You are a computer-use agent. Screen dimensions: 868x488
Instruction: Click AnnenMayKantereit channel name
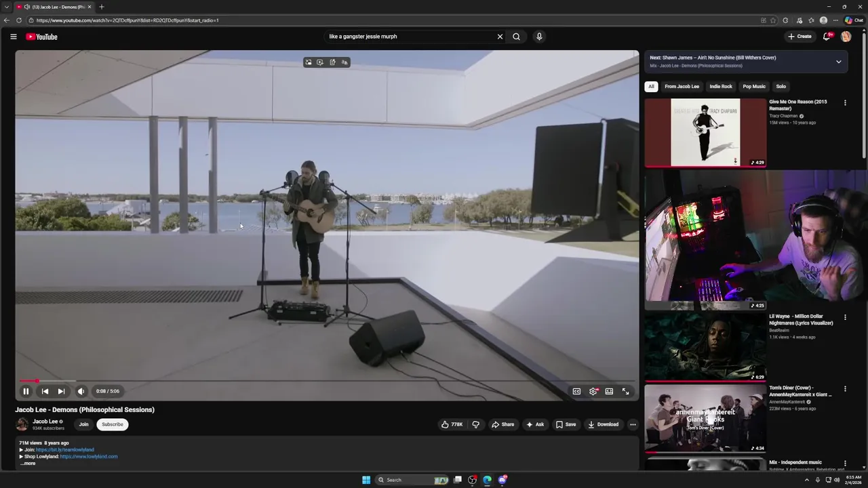click(x=787, y=402)
